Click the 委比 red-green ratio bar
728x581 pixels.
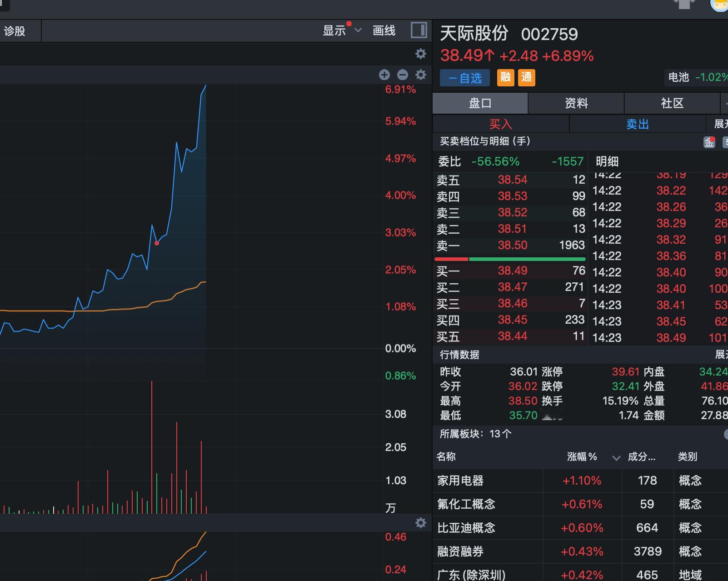(x=510, y=258)
